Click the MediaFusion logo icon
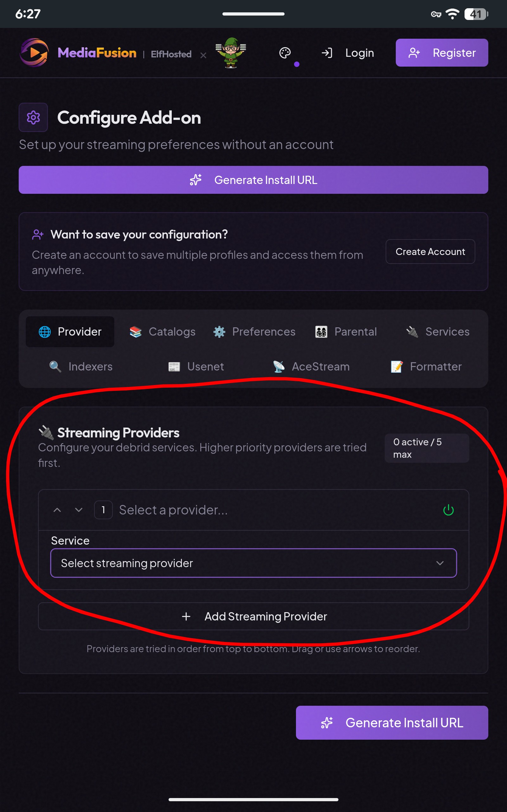Image resolution: width=507 pixels, height=812 pixels. (34, 53)
